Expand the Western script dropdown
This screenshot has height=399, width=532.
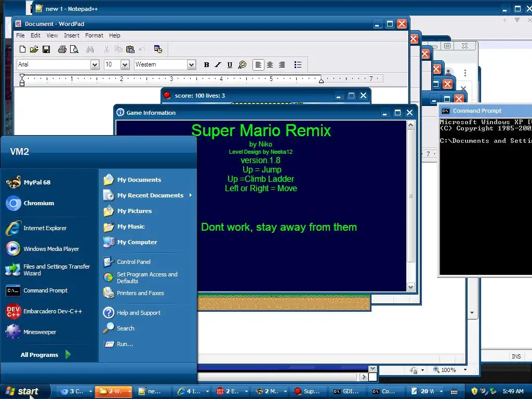(191, 64)
